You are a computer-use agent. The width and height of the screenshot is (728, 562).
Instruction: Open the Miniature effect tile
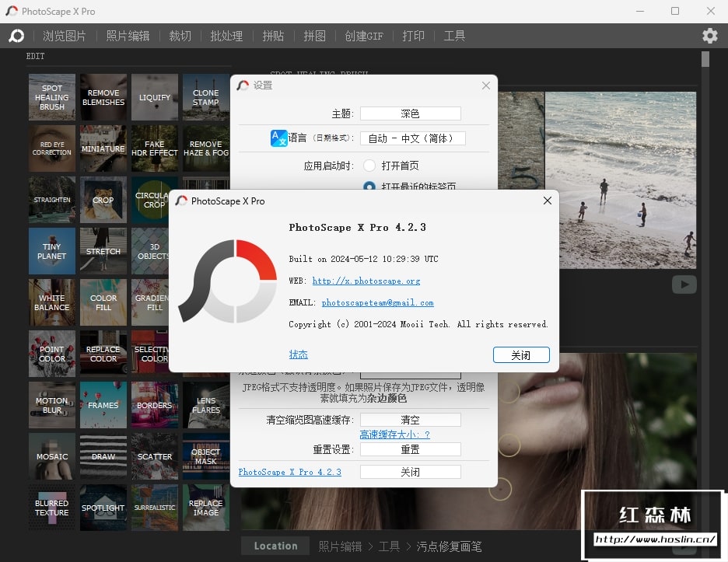coord(103,148)
